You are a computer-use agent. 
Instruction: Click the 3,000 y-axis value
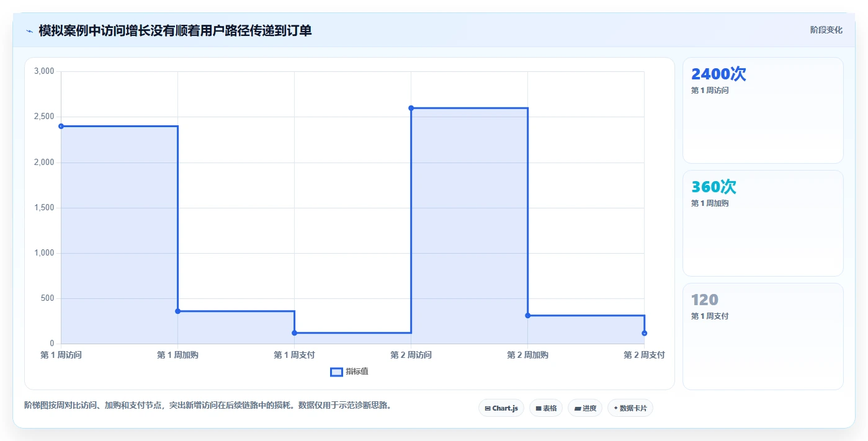click(x=44, y=71)
